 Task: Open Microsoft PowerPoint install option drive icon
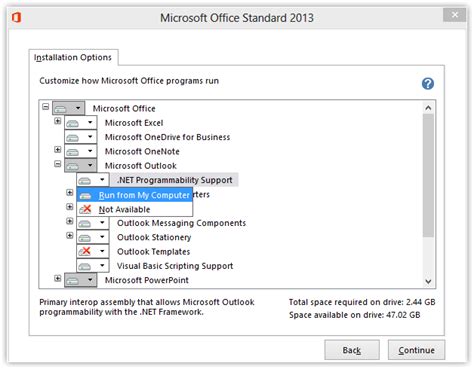click(x=73, y=281)
